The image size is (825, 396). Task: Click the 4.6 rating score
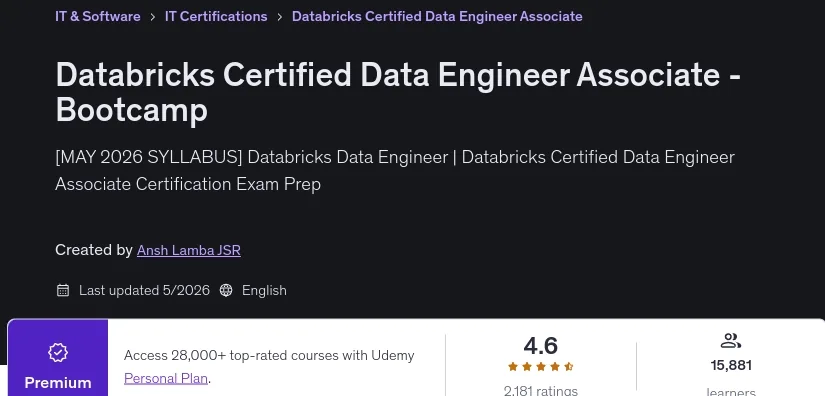[540, 346]
